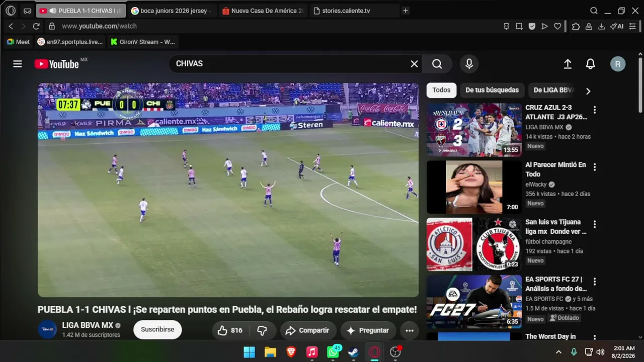644x362 pixels.
Task: Search YouTube by voice with the microphone
Action: click(469, 64)
